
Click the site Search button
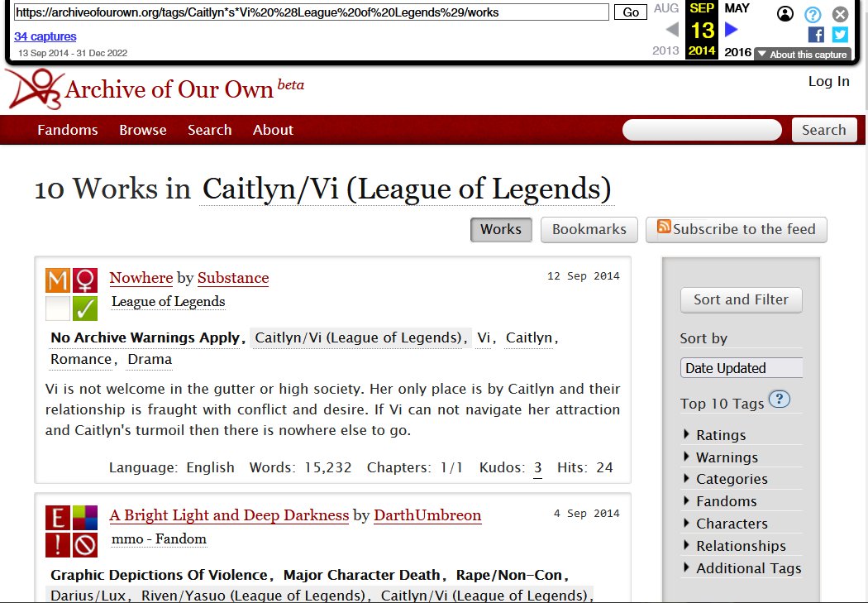click(824, 130)
